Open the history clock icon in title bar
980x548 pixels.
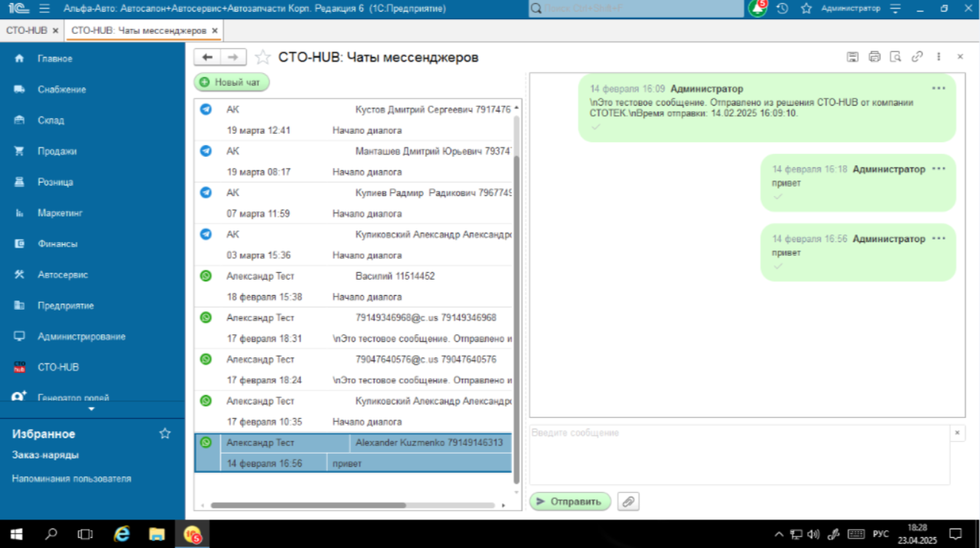click(782, 8)
